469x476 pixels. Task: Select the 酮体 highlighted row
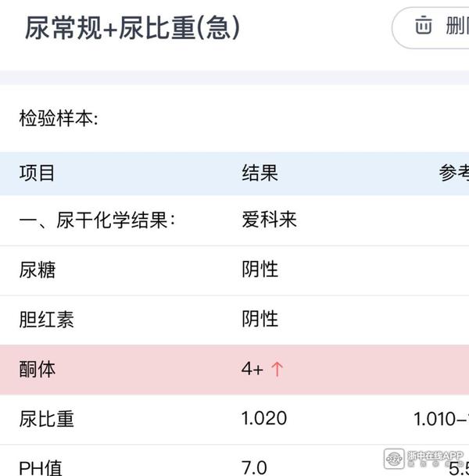click(234, 370)
